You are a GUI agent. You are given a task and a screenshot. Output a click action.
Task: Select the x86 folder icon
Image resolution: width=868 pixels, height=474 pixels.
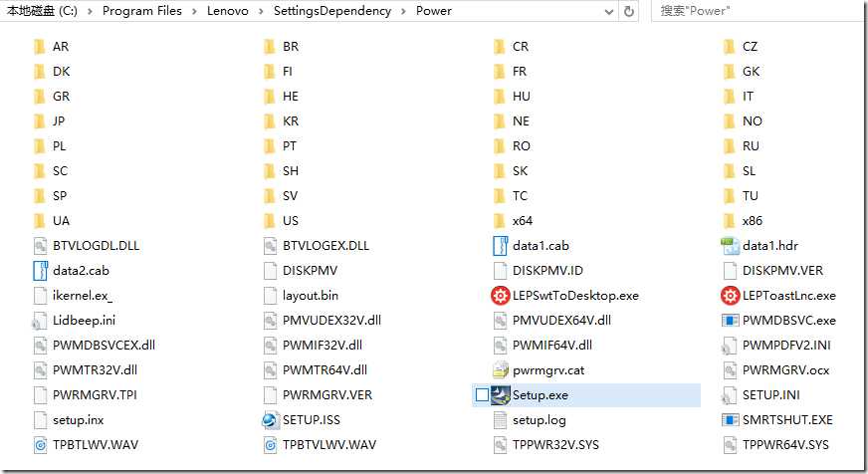point(729,220)
